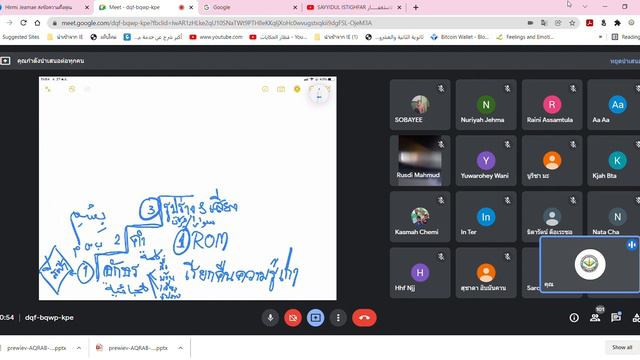Viewport: 640px width, 360px height.
Task: Open the Adobe Acrobat extension
Action: click(589, 23)
